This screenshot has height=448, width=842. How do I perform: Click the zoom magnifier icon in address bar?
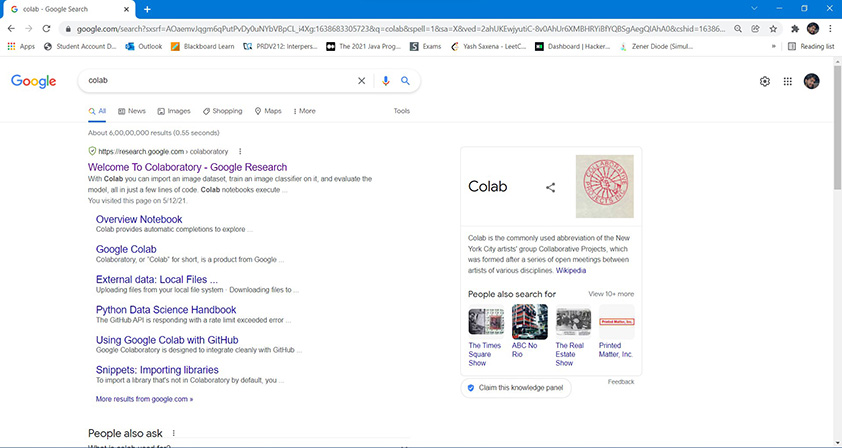738,28
